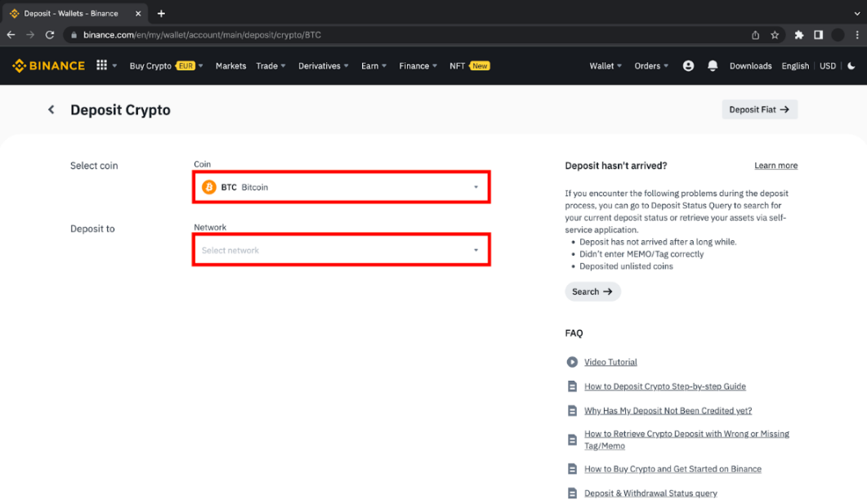Image resolution: width=867 pixels, height=504 pixels.
Task: Open the browser extensions puzzle icon
Action: pyautogui.click(x=799, y=35)
